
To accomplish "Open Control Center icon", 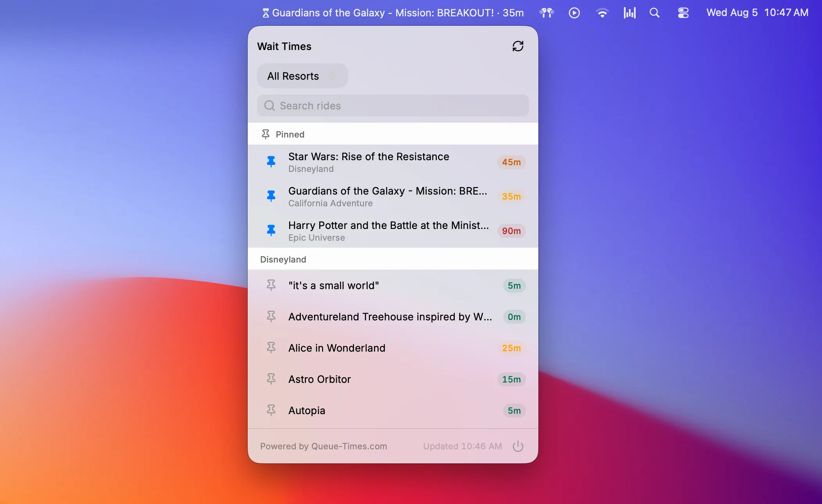I will tap(683, 13).
